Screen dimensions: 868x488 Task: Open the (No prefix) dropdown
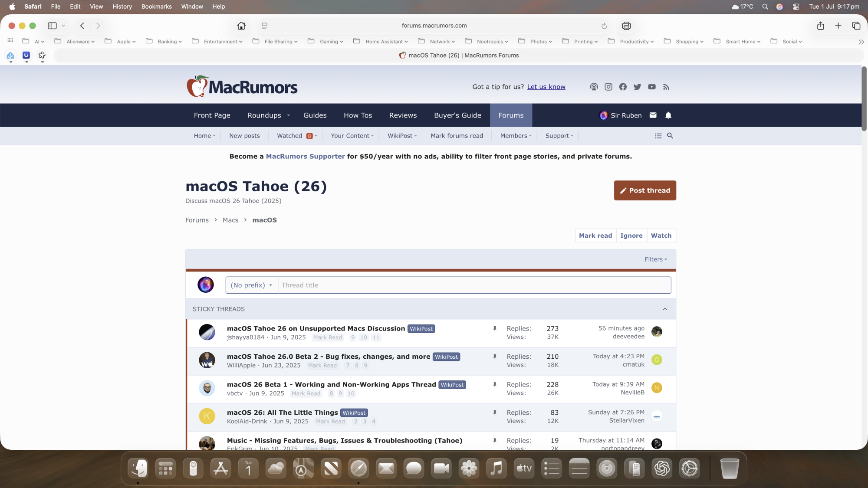click(x=252, y=285)
